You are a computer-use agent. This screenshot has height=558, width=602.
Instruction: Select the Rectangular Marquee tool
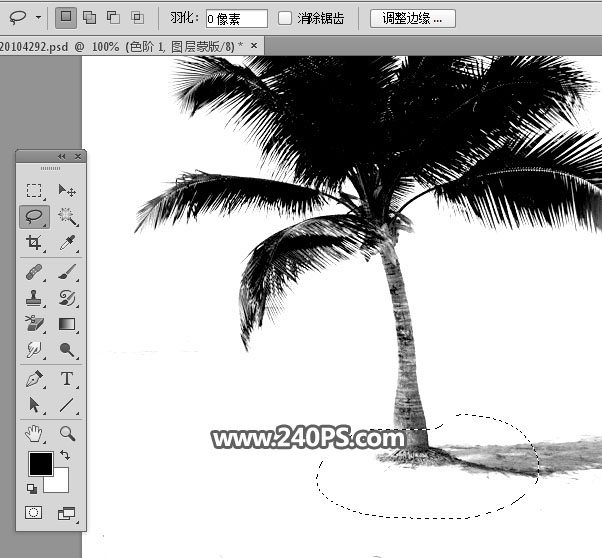click(x=35, y=190)
